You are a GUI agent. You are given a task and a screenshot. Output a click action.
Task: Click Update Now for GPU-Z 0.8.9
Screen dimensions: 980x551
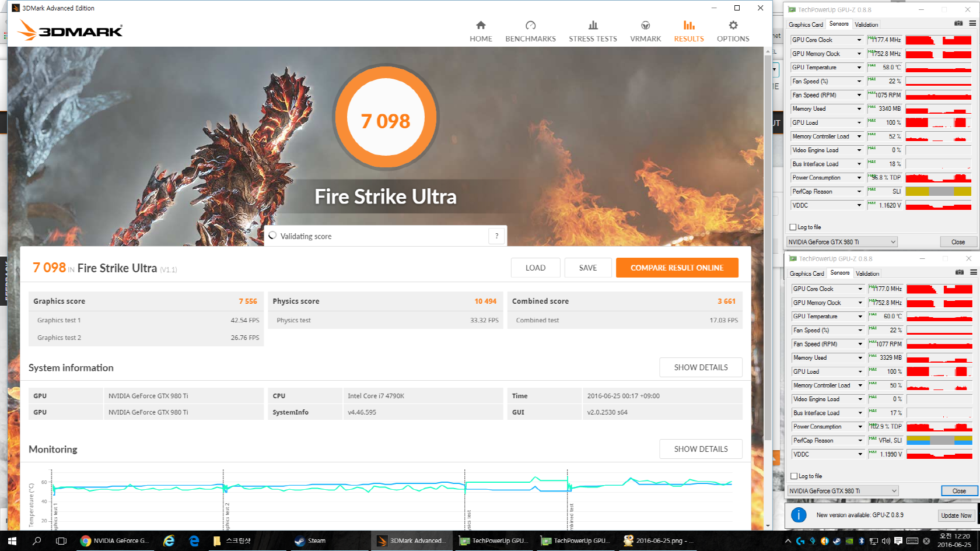coord(956,515)
